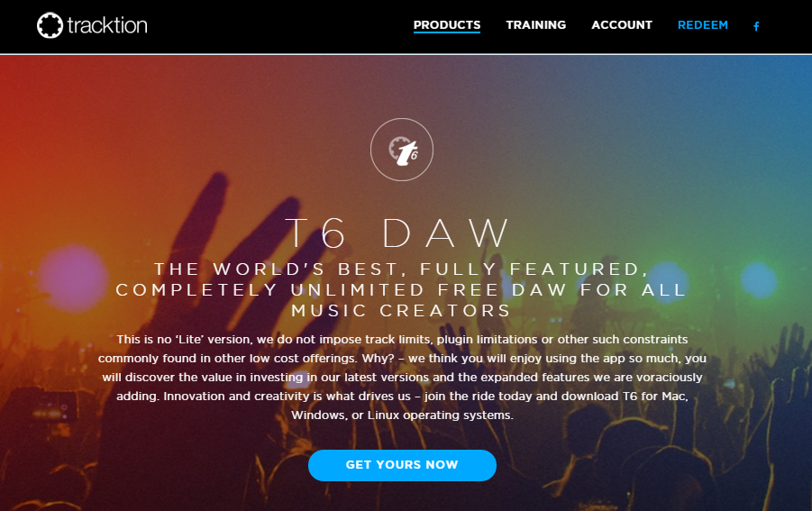Click the circular T6 emblem

coord(402,150)
